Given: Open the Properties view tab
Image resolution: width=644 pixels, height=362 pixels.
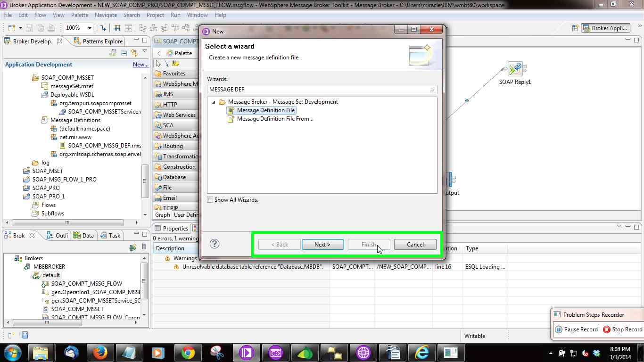Looking at the screenshot, I should tap(172, 229).
